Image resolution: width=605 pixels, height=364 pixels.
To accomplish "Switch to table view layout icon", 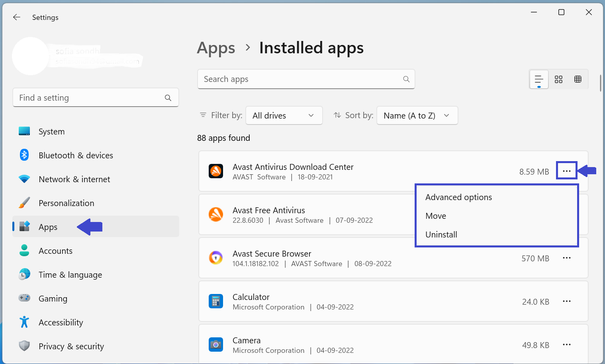I will (578, 79).
